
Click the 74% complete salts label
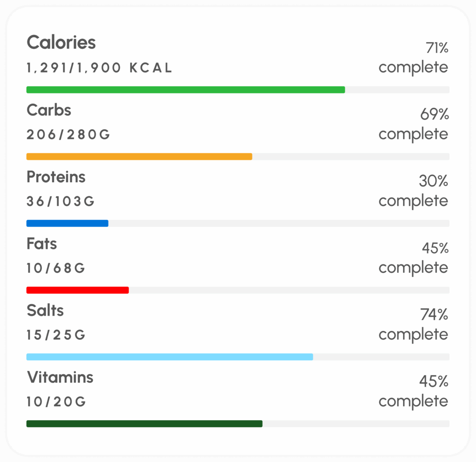(x=413, y=325)
